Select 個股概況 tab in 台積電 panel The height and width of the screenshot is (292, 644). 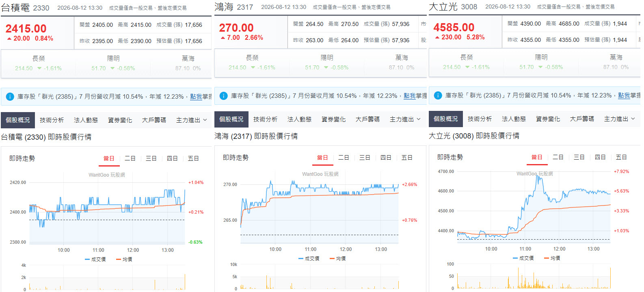point(17,120)
